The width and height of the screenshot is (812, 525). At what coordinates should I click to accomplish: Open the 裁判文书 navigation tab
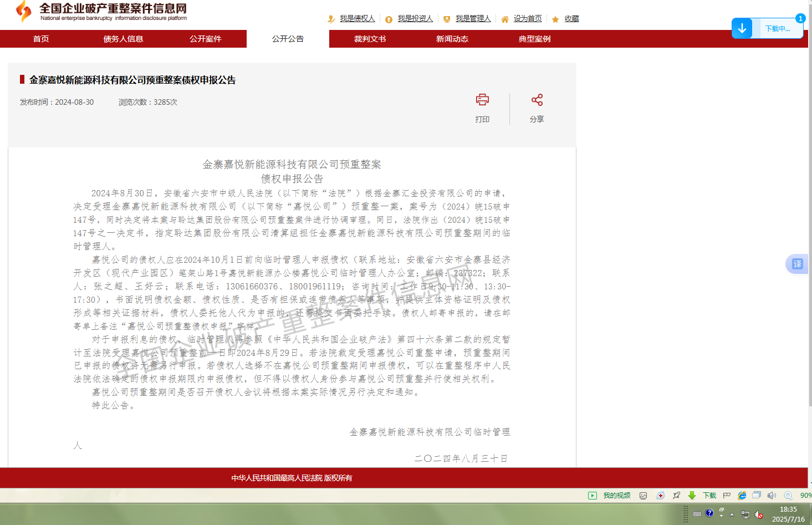[370, 39]
